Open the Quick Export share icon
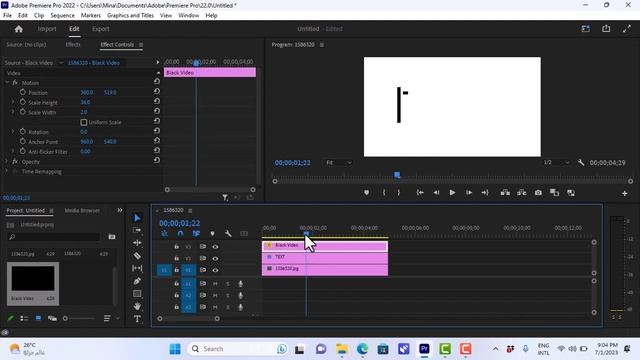The width and height of the screenshot is (640, 360). pos(606,29)
